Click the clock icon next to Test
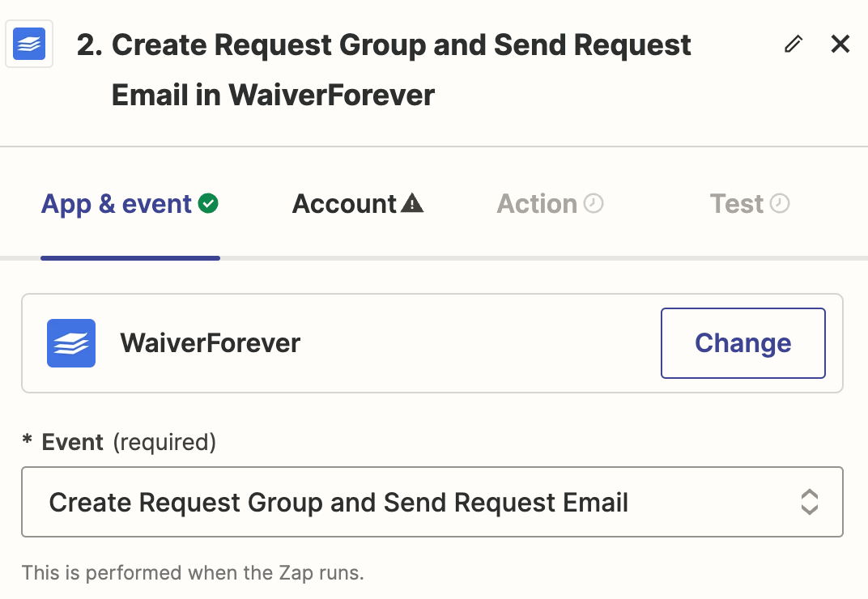 pos(780,203)
